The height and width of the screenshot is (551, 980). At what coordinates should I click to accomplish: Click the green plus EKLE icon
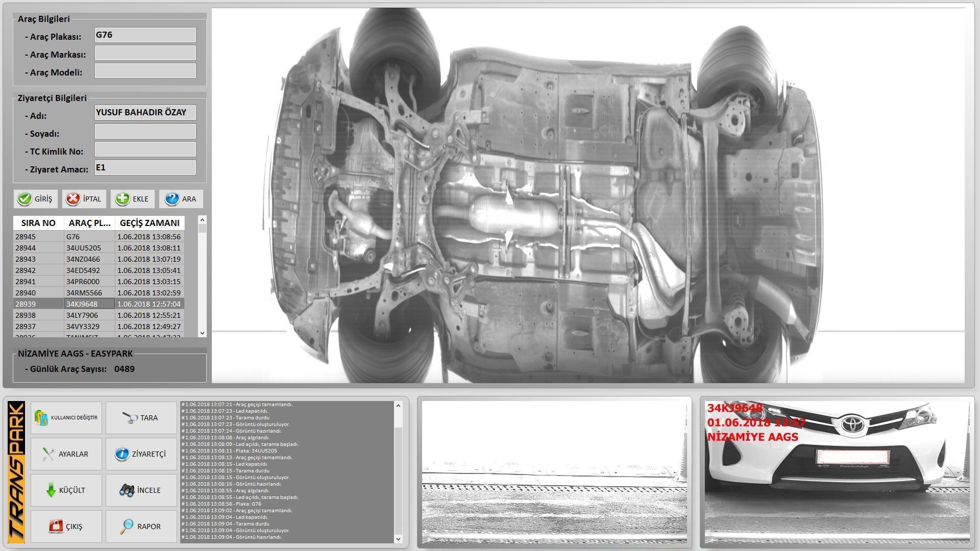click(x=122, y=199)
